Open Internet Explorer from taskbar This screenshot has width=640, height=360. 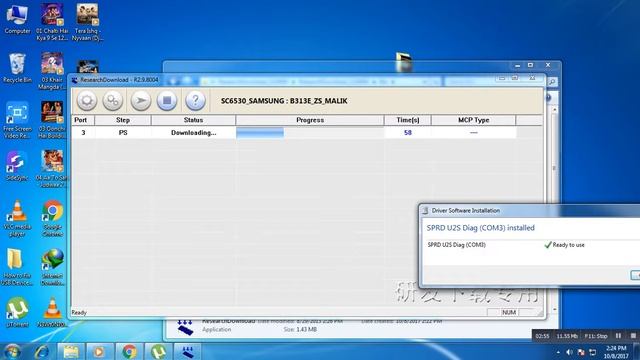(42, 351)
